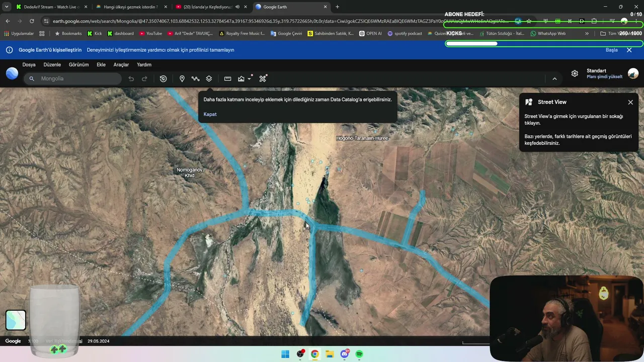
Task: Open the spotify podcast bookmark
Action: [x=405, y=34]
